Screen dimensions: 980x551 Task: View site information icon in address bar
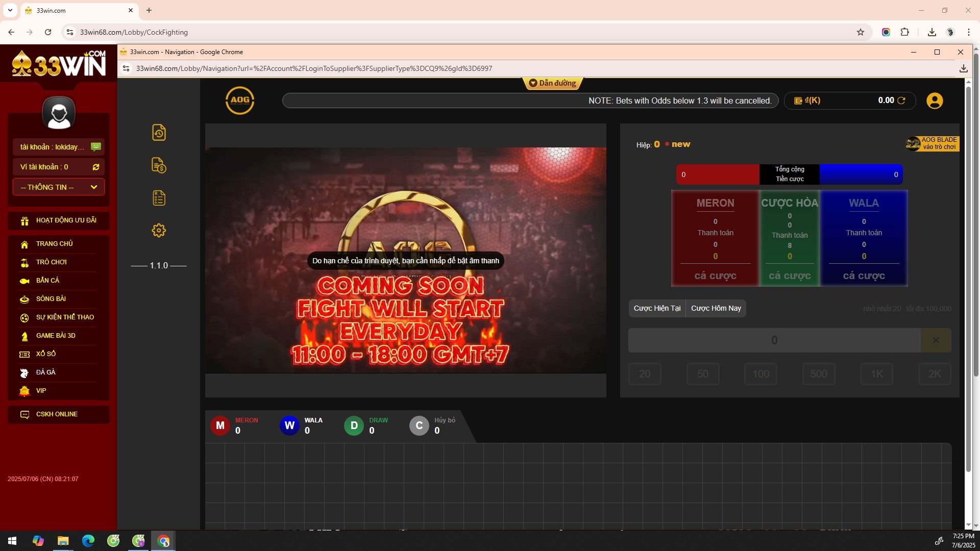(70, 32)
